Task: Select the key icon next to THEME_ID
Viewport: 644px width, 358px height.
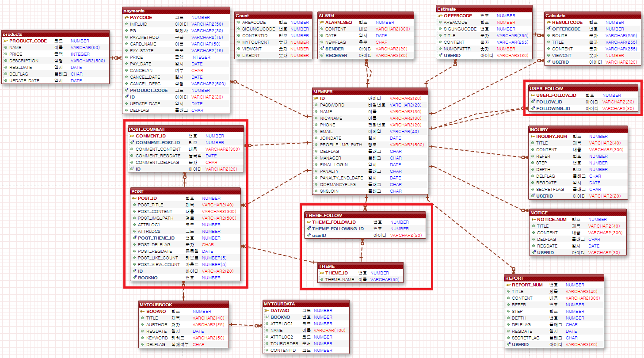Action: click(x=321, y=273)
